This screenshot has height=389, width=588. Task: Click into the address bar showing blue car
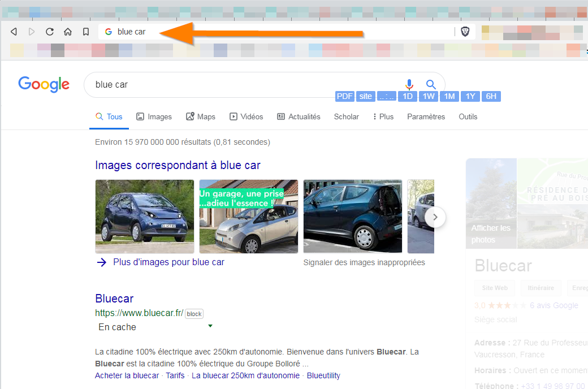pos(276,32)
